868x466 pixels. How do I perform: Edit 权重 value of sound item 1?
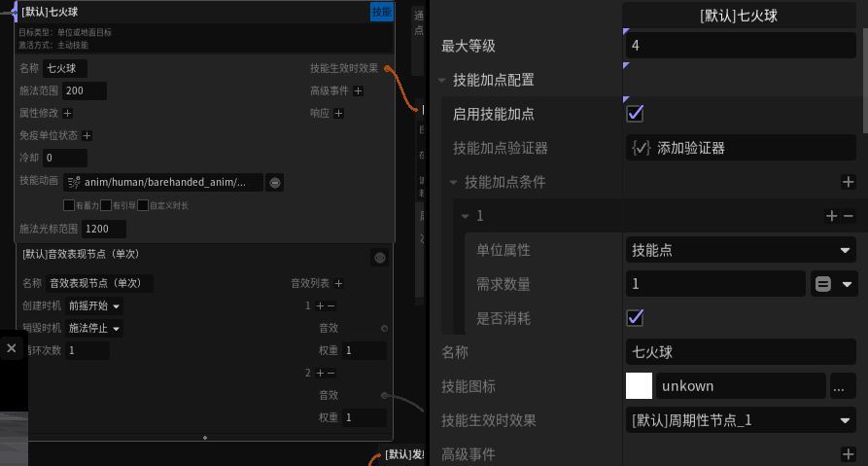(x=365, y=351)
